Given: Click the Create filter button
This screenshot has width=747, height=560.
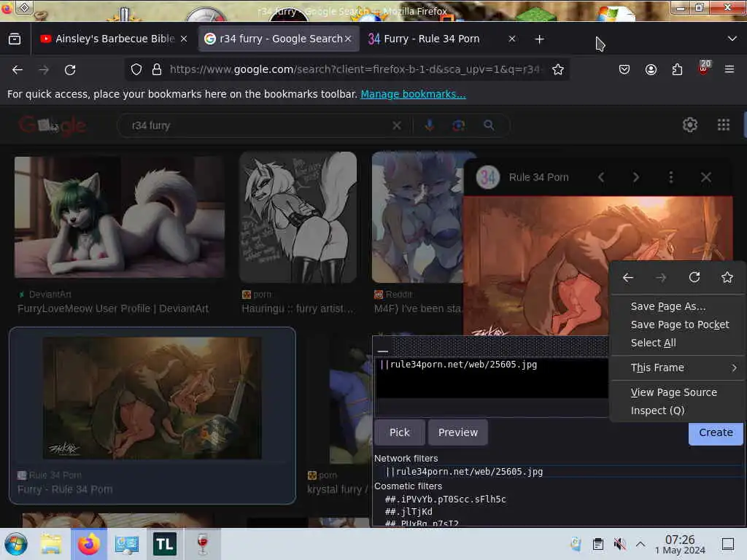Looking at the screenshot, I should click(716, 433).
